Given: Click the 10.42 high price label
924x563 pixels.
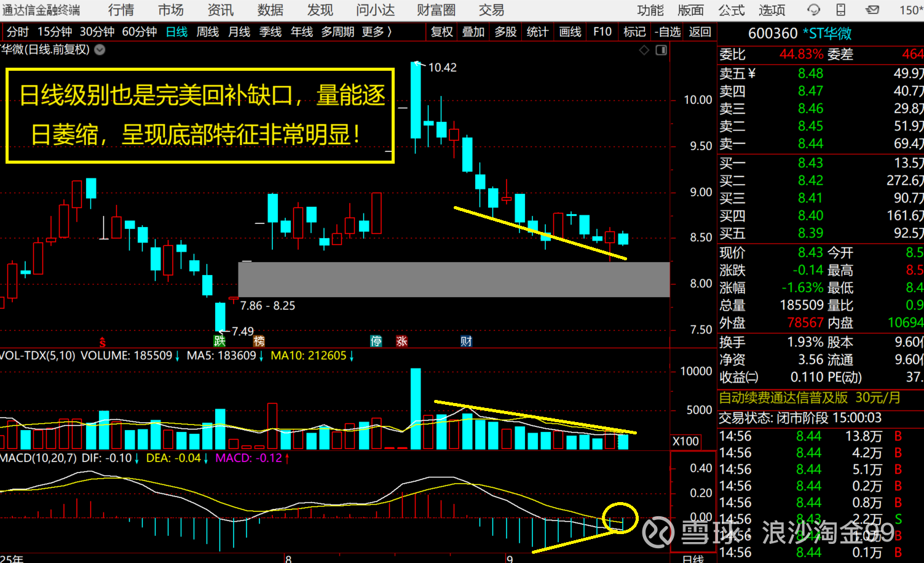Looking at the screenshot, I should pyautogui.click(x=443, y=67).
